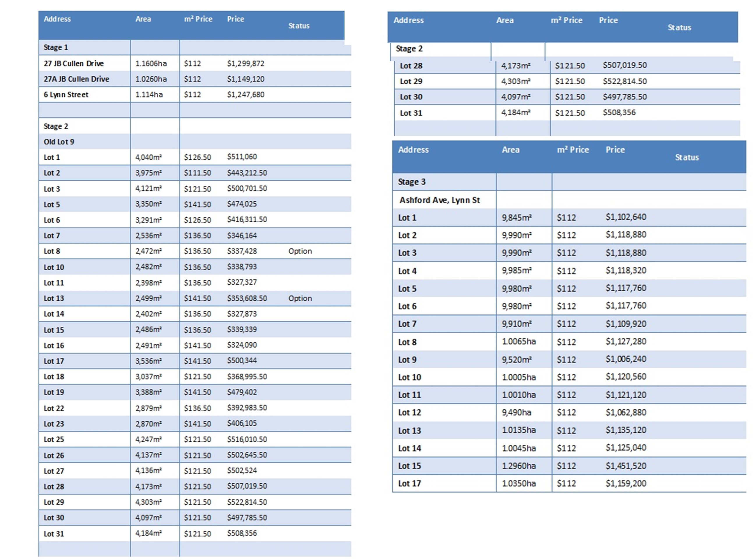The height and width of the screenshot is (560, 754).
Task: Click the Option status for Lot 13
Action: pos(300,298)
